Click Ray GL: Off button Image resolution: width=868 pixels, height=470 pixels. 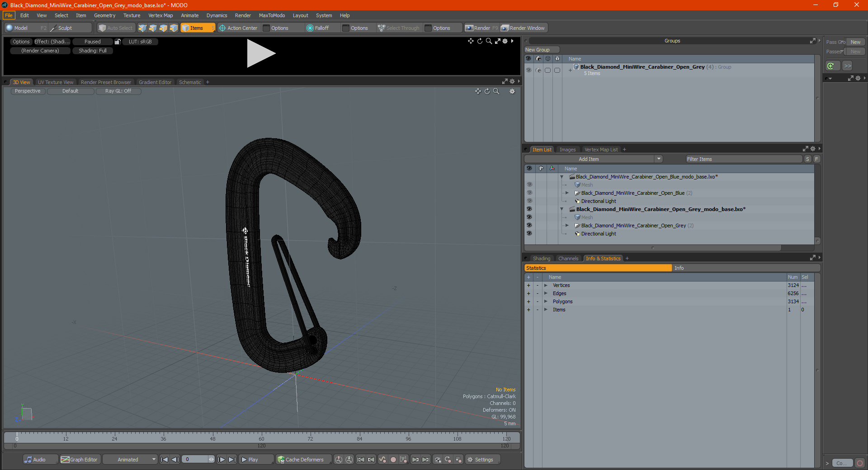point(118,91)
